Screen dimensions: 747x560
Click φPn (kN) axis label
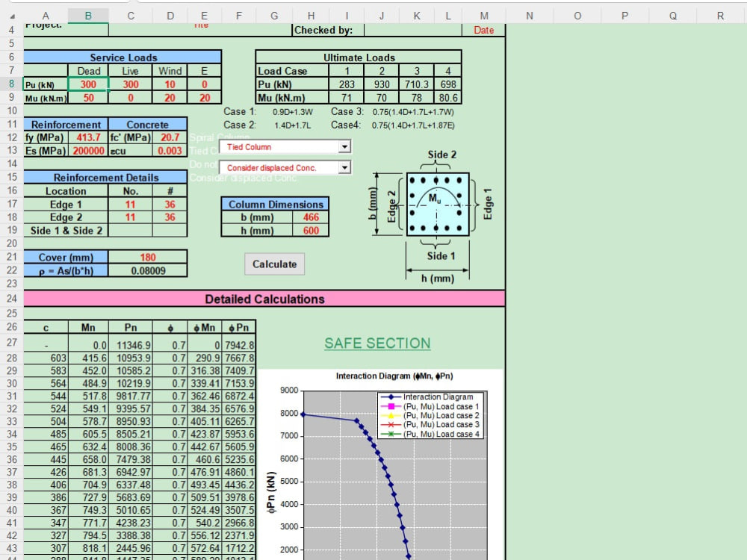(272, 493)
